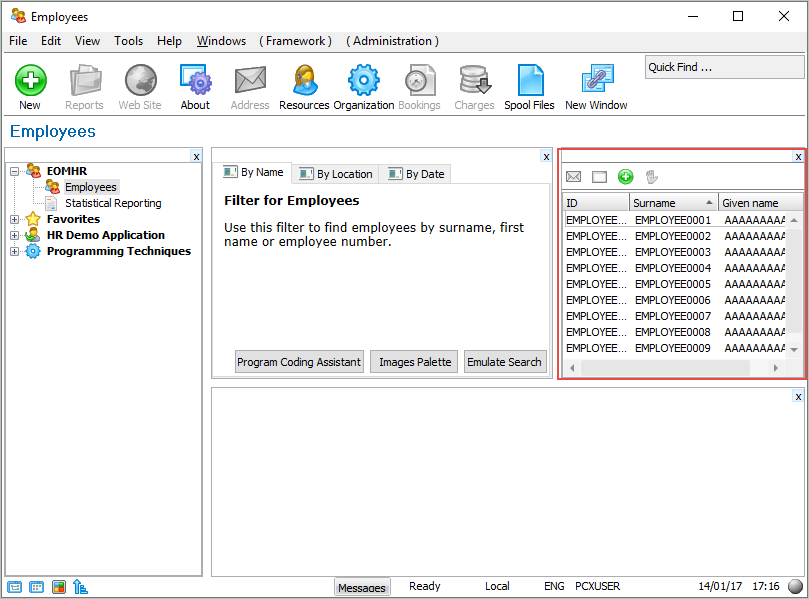809x599 pixels.
Task: Click the Address envelope icon
Action: (x=250, y=80)
